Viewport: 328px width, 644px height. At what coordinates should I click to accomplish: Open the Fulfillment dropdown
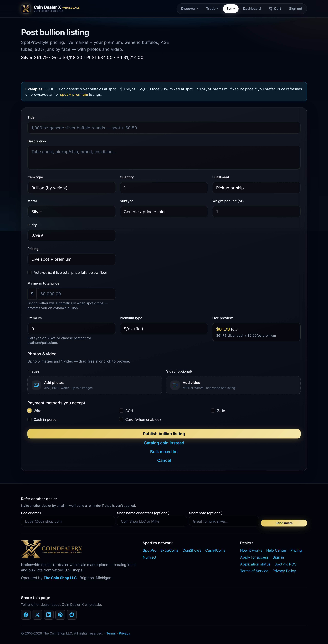[x=256, y=188]
